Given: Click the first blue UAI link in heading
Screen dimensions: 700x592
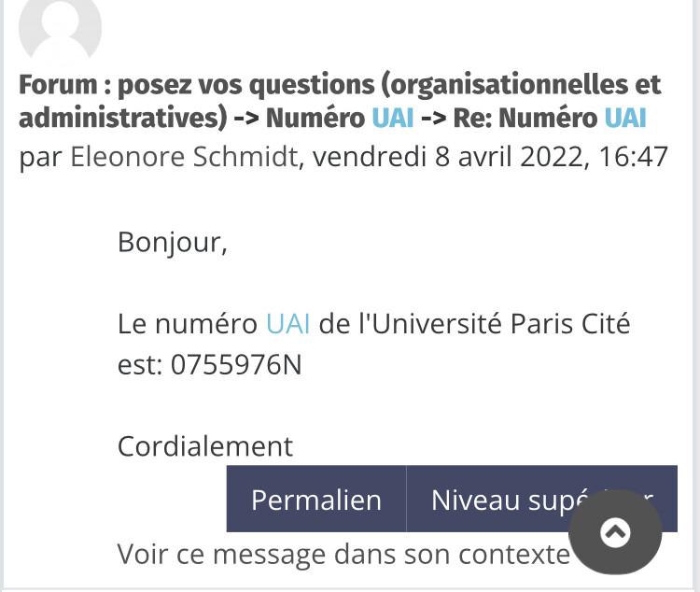Looking at the screenshot, I should click(x=393, y=119).
